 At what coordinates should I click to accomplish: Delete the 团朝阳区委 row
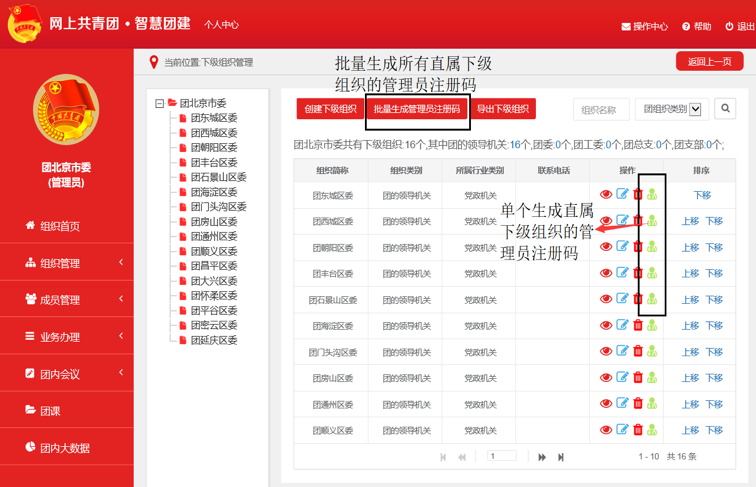[x=638, y=247]
